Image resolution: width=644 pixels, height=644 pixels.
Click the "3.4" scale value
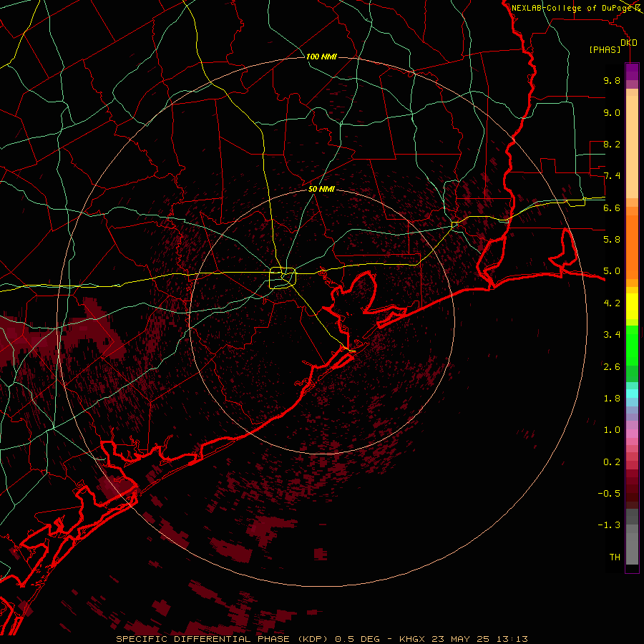pyautogui.click(x=612, y=335)
